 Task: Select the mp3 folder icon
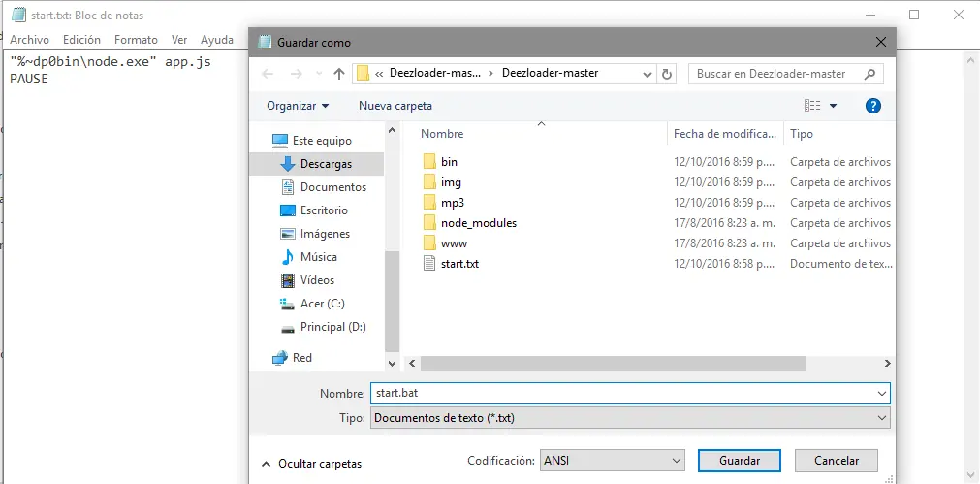(429, 203)
